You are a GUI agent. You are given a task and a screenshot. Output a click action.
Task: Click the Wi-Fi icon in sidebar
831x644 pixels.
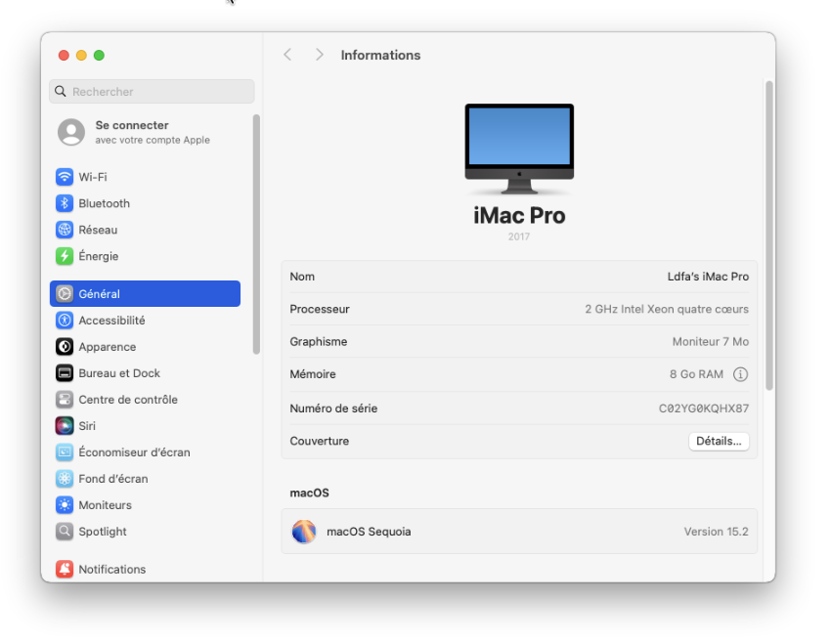(65, 177)
